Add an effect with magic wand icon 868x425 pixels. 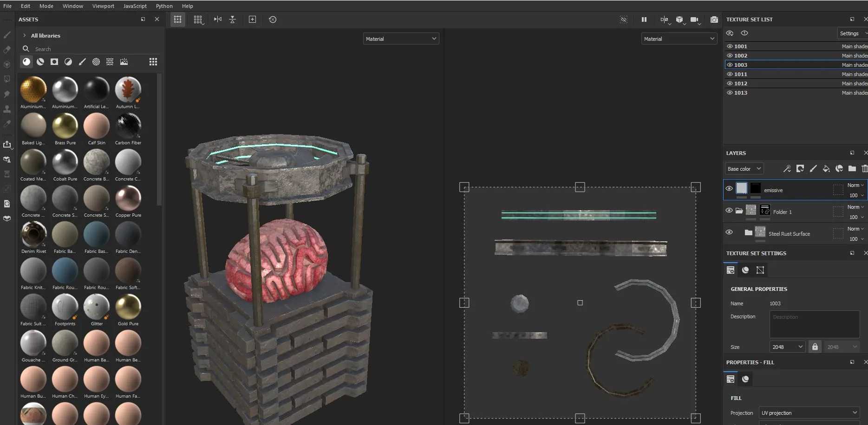coord(787,169)
